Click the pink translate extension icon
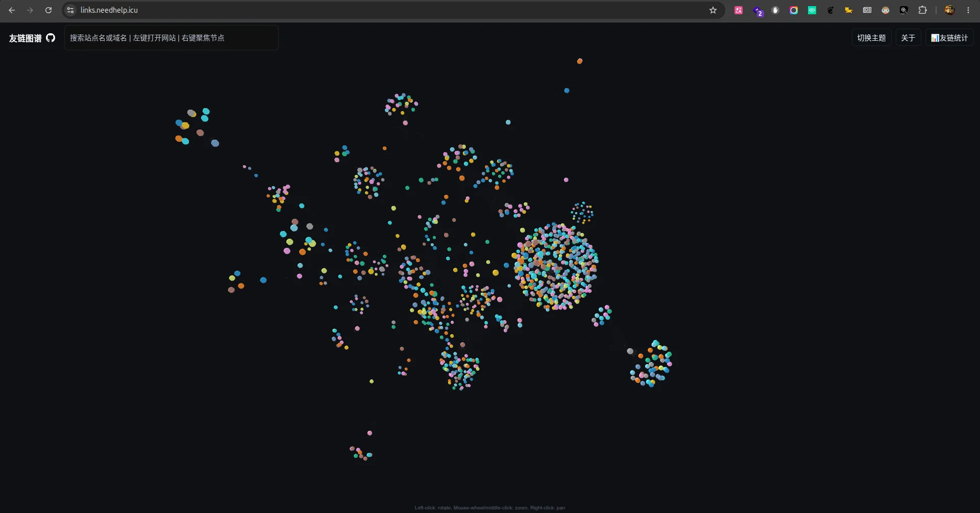This screenshot has width=980, height=513. pos(739,10)
